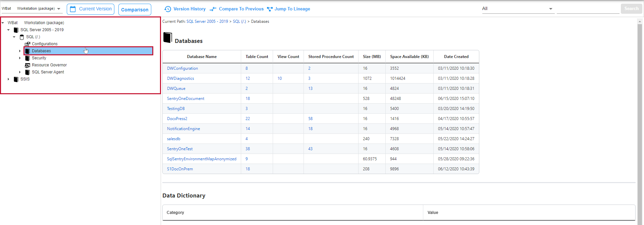Screen dimensions: 644x225
Task: Open the NotificationEngine database link
Action: [183, 129]
